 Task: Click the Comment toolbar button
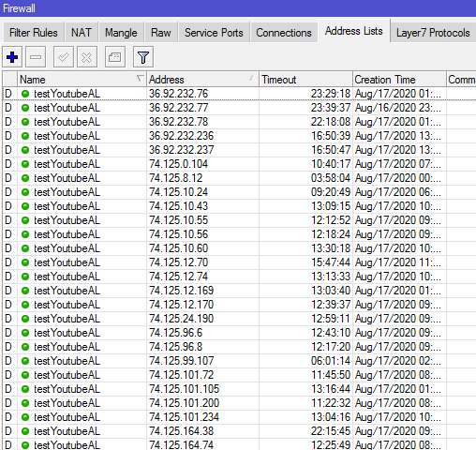(x=115, y=57)
